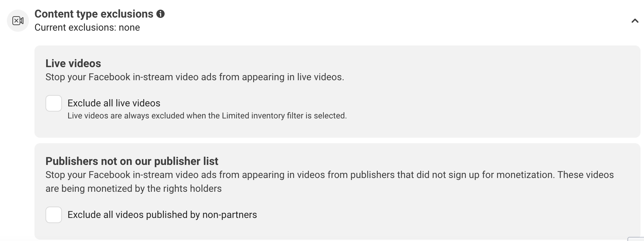Tick the Exclude all videos by non-partners checkbox
This screenshot has height=241, width=644.
[54, 215]
